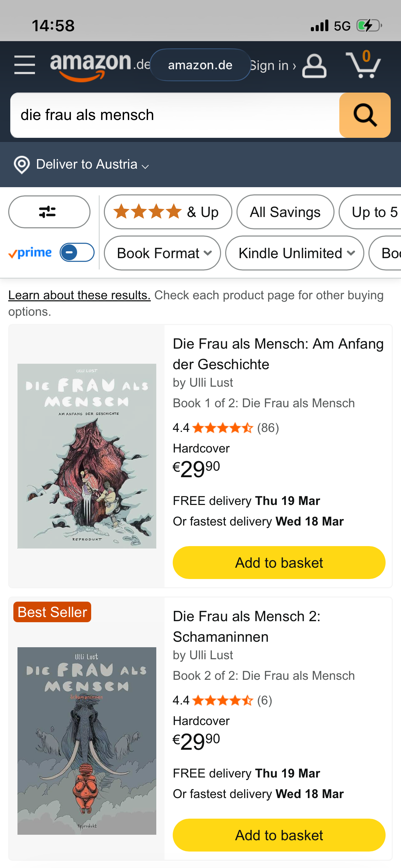Open the shopping basket icon

(363, 65)
